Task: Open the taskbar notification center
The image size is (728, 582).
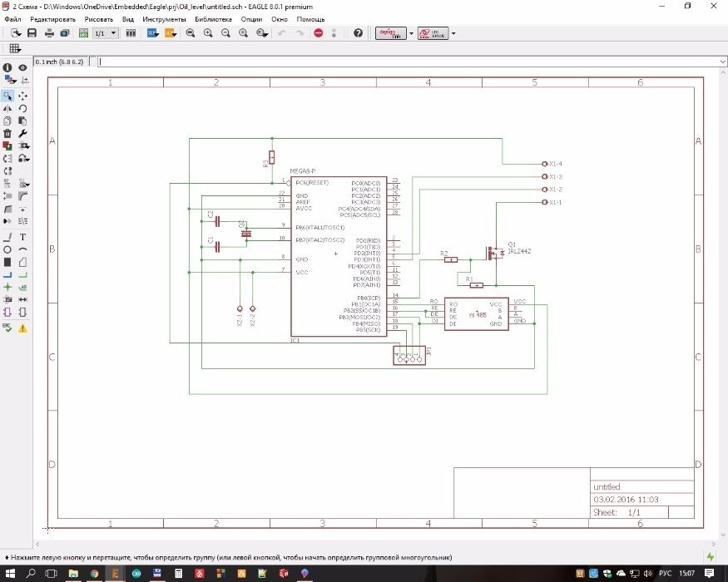Action: [709, 573]
